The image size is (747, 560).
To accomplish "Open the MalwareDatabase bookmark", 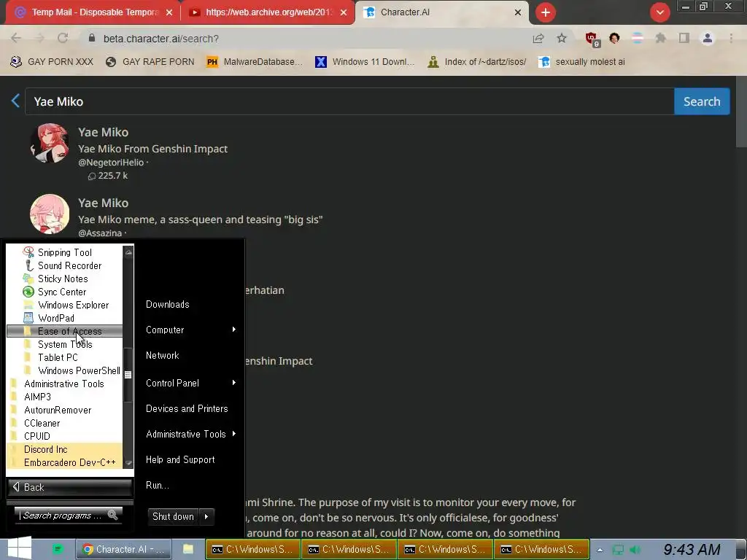I will coord(255,62).
